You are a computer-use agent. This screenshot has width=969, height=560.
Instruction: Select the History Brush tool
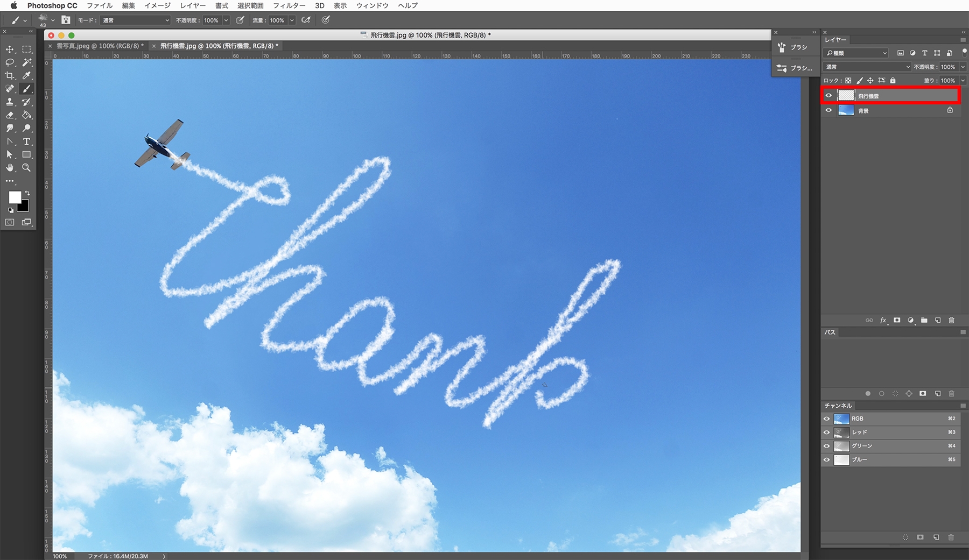pos(26,102)
